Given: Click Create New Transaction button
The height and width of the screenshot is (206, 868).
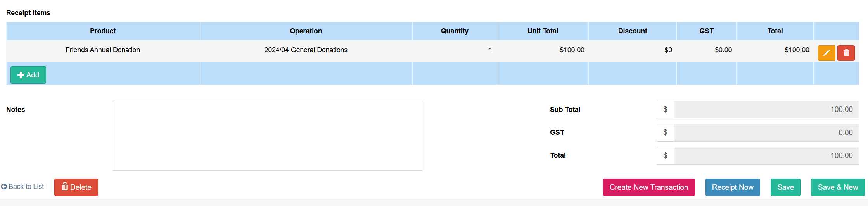Looking at the screenshot, I should tap(649, 187).
